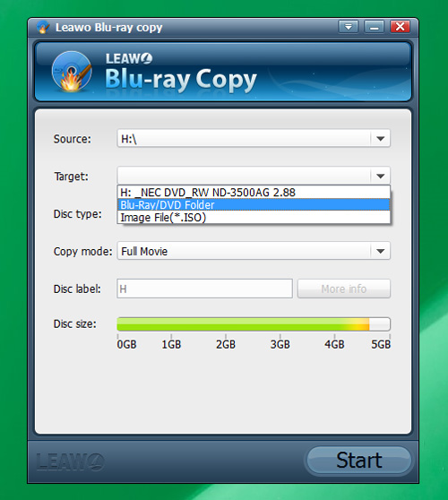Click the Disc label: text
448x500 pixels.
tap(77, 289)
